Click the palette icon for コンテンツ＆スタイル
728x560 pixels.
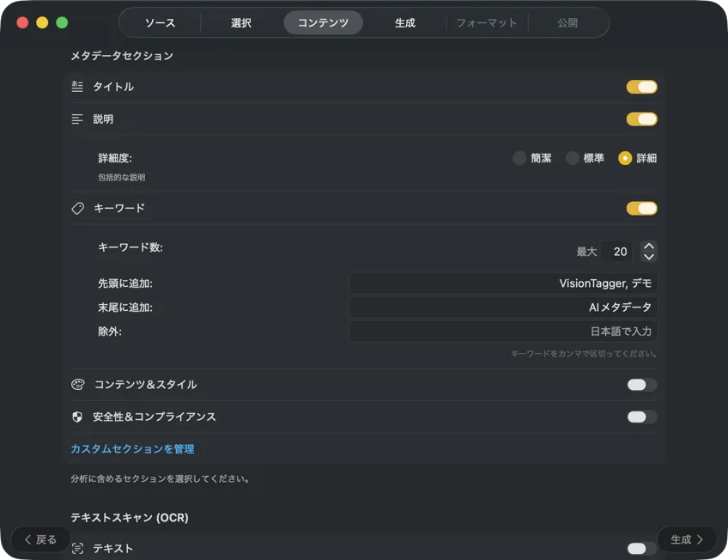pyautogui.click(x=77, y=384)
